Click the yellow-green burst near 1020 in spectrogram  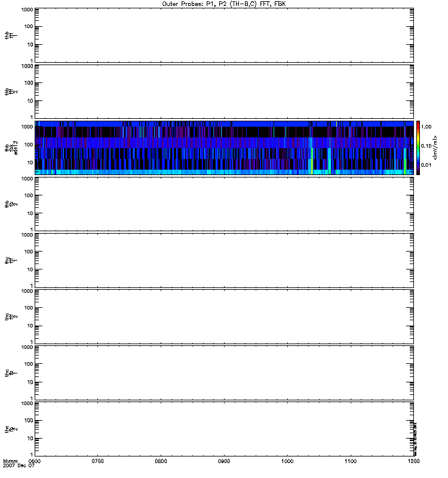pos(312,161)
